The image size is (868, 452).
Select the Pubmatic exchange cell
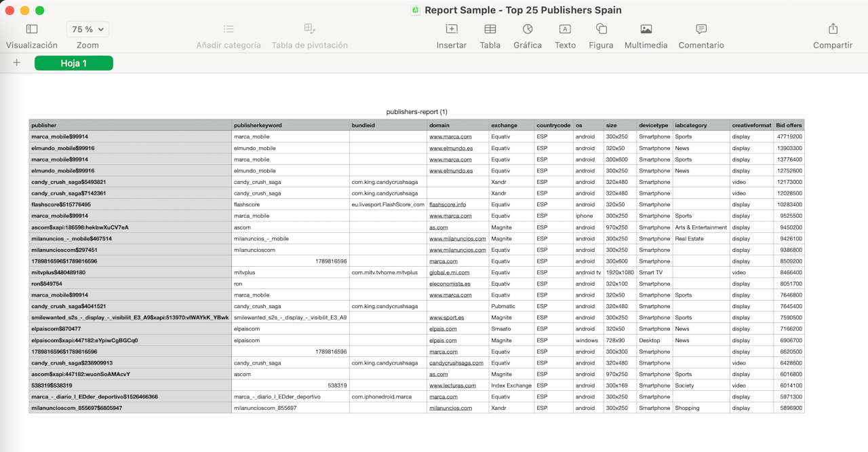click(x=511, y=306)
